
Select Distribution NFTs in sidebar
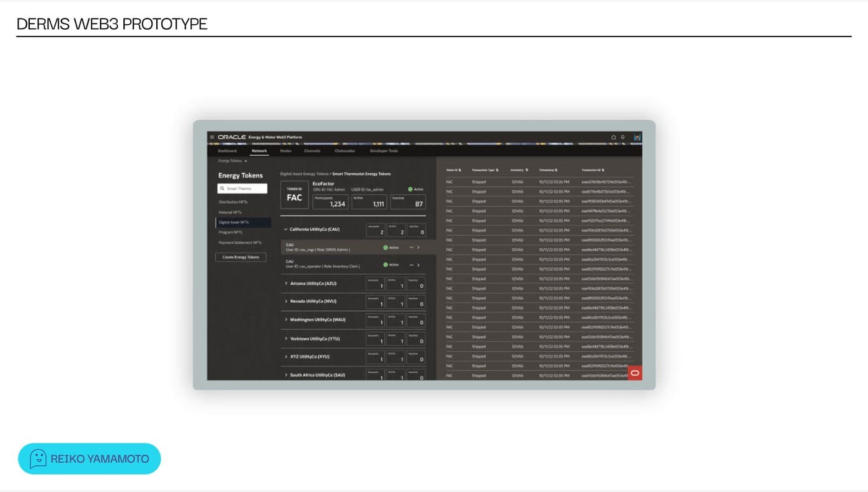[233, 202]
